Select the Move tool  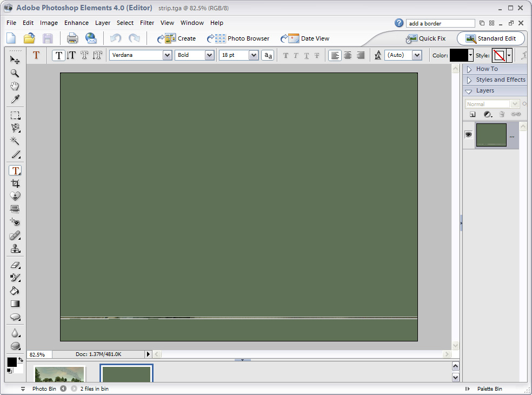pos(15,60)
